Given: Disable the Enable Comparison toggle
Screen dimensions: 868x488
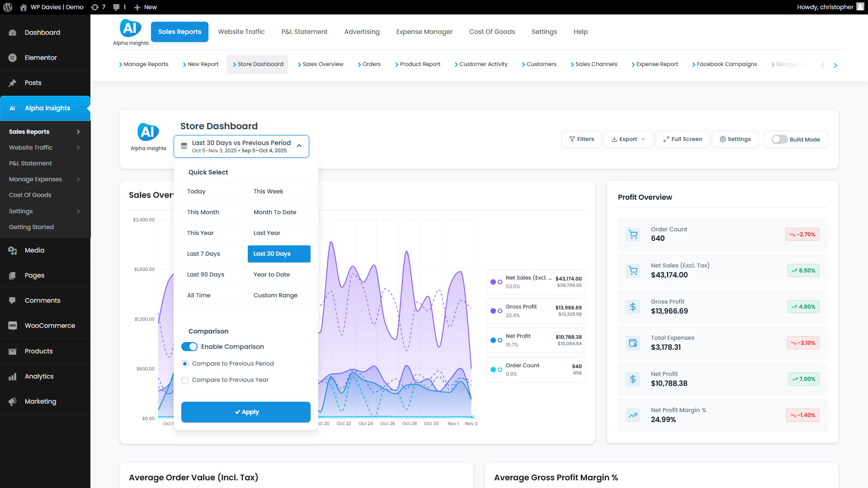Looking at the screenshot, I should [x=189, y=347].
